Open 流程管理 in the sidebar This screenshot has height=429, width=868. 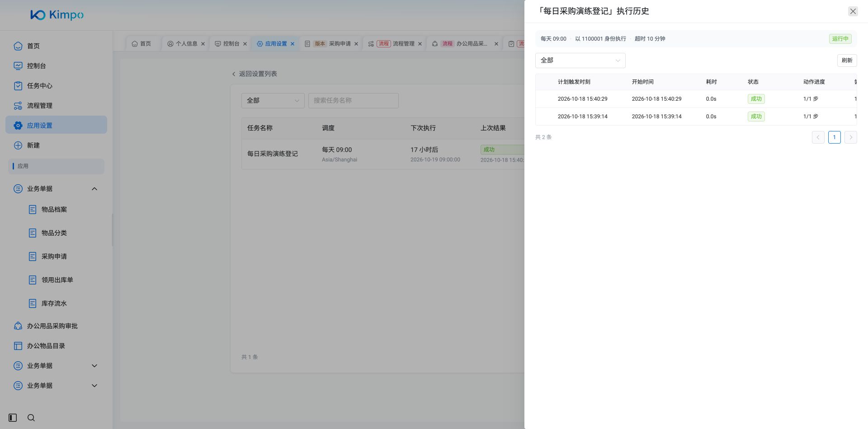click(56, 106)
